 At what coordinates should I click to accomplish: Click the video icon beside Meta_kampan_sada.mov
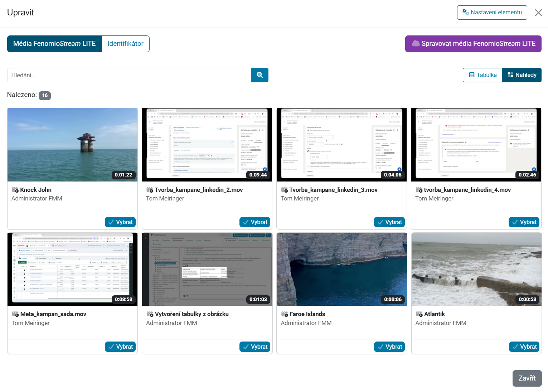15,314
